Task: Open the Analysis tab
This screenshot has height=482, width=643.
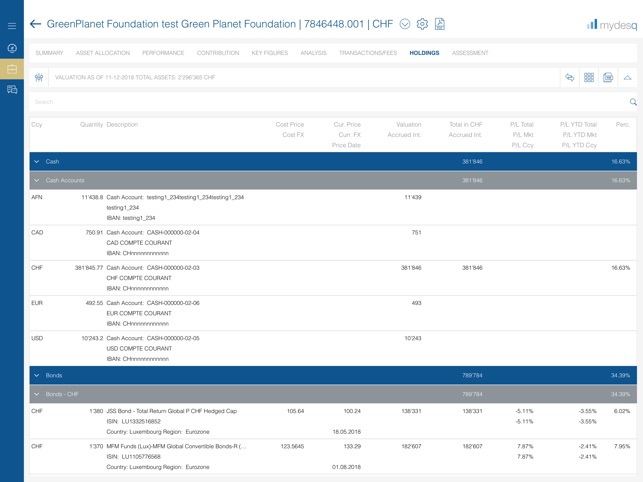Action: click(313, 53)
